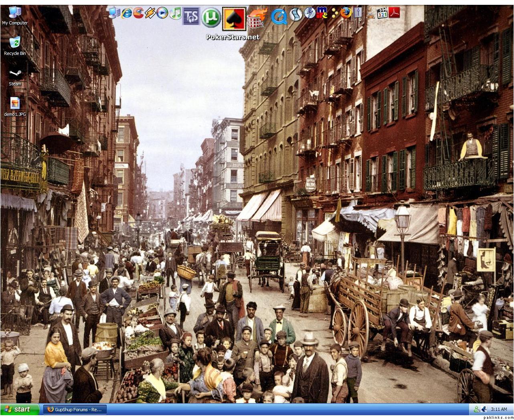Launch uTorrent green icon
This screenshot has width=514, height=420.
click(210, 17)
